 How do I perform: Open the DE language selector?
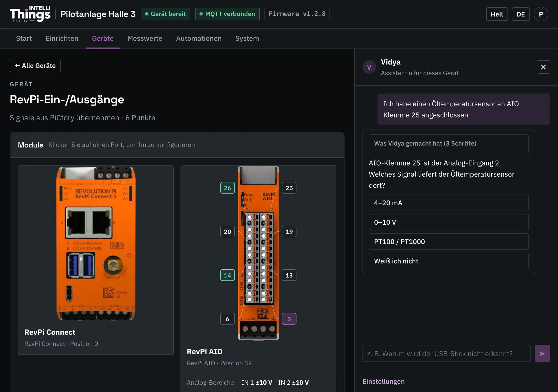click(520, 14)
